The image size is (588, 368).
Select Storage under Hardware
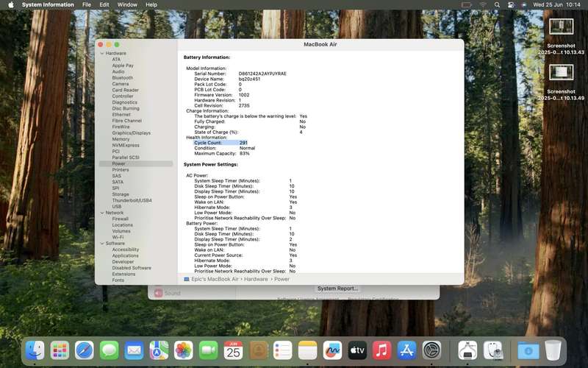[121, 194]
